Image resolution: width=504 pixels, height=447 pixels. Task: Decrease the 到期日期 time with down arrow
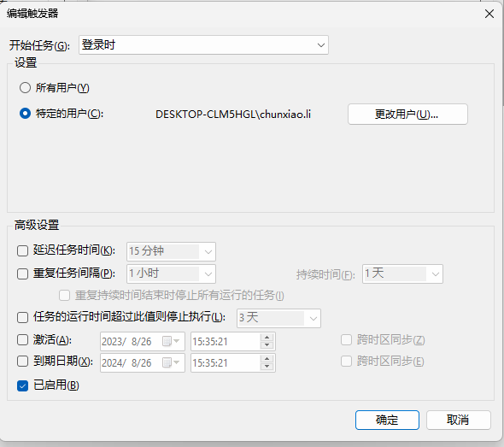[x=267, y=367]
